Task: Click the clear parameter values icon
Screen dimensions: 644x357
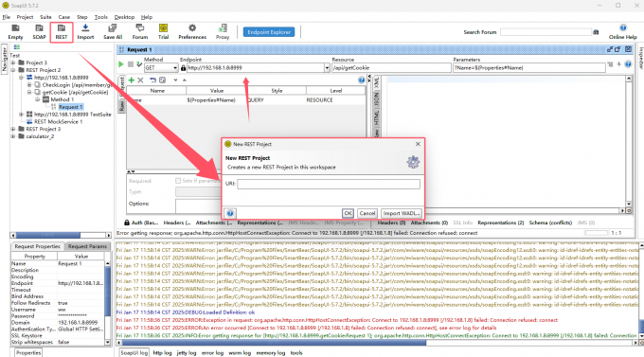Action: coord(162,80)
